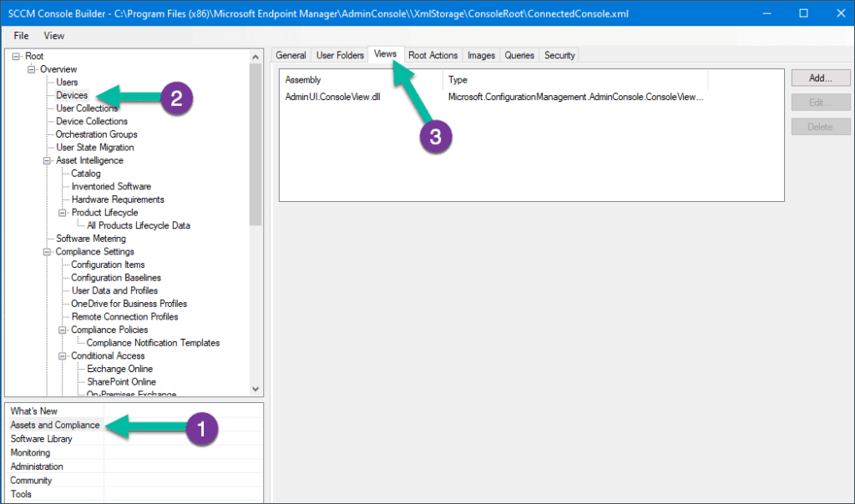Switch to the General tab
This screenshot has width=855, height=504.
click(291, 55)
